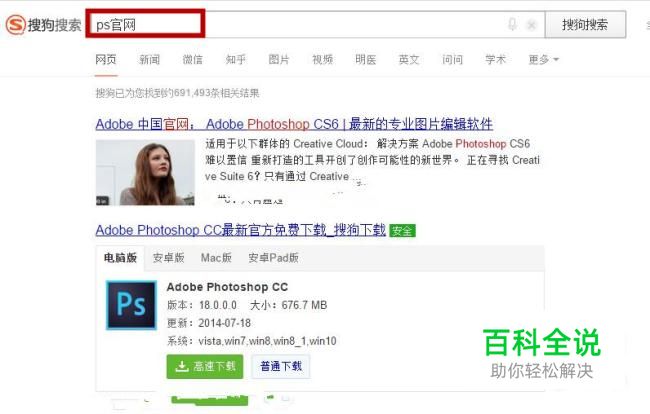Click the green 高速下载 button

tap(205, 366)
